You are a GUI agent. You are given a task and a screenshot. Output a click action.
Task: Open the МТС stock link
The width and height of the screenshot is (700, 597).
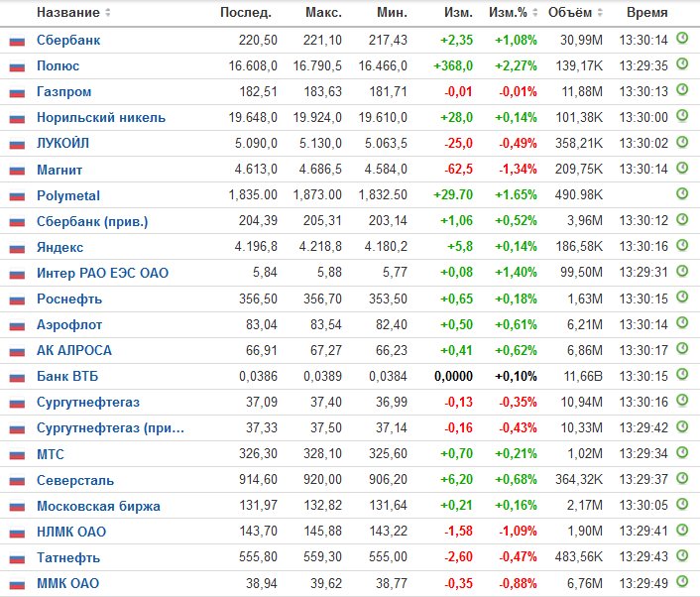(51, 454)
